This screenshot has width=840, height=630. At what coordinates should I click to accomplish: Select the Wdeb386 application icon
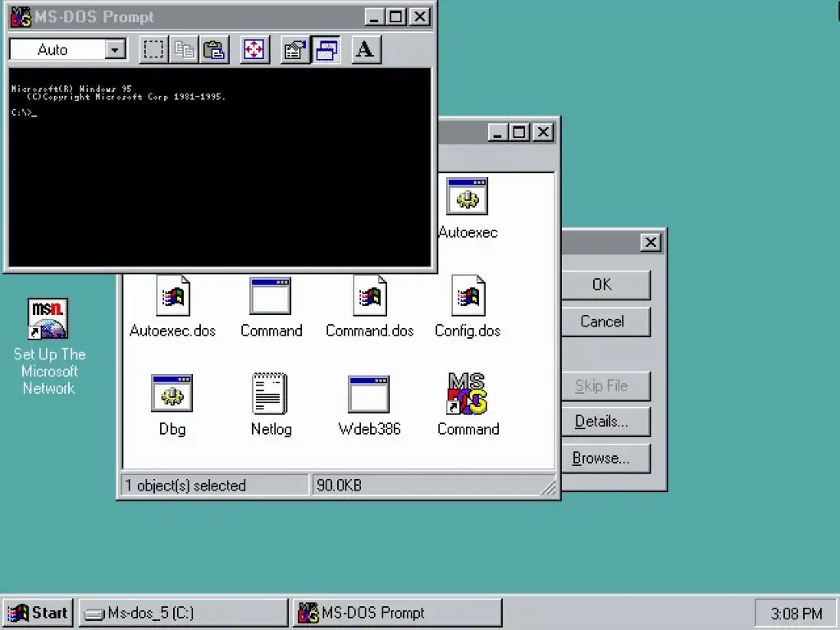point(368,395)
